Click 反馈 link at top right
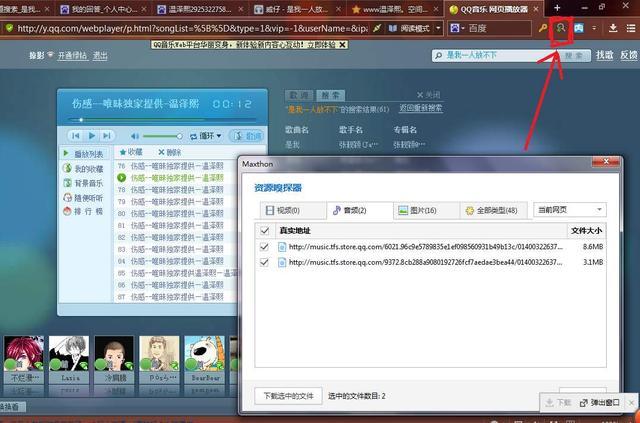The image size is (640, 423). [629, 55]
